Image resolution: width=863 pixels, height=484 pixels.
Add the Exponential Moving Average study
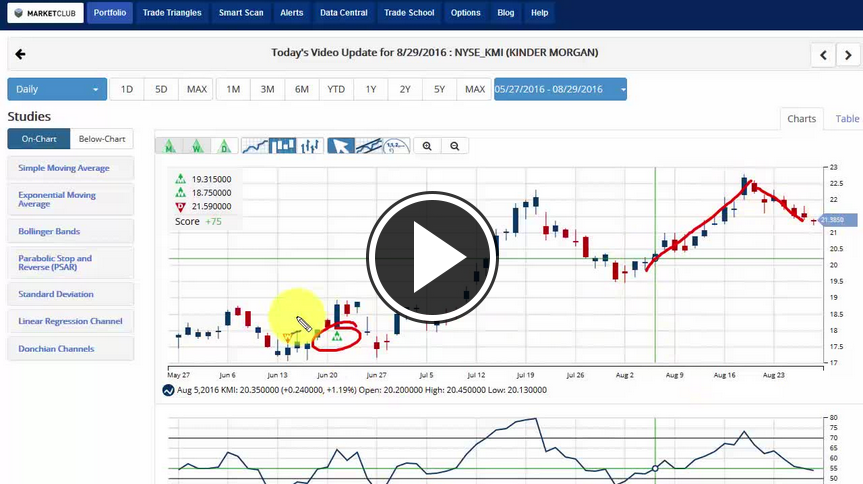click(x=70, y=199)
